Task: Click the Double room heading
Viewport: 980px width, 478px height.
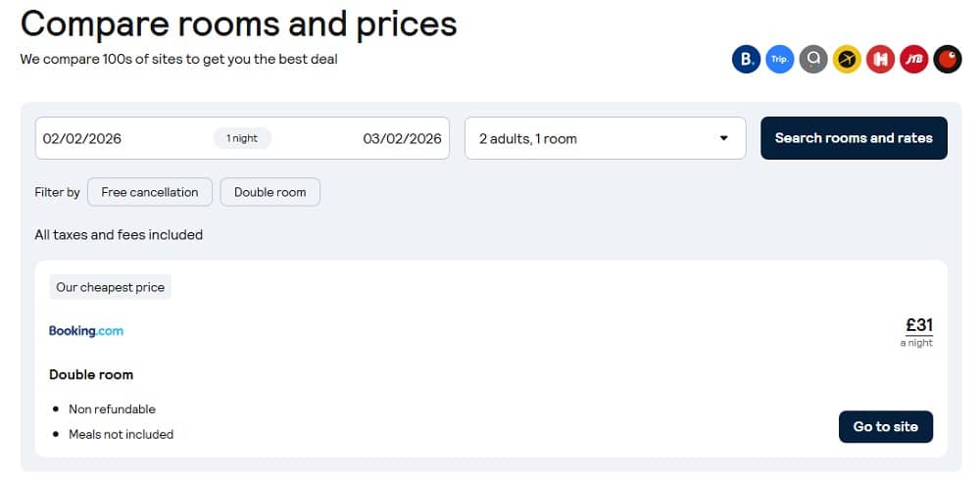Action: pyautogui.click(x=91, y=375)
